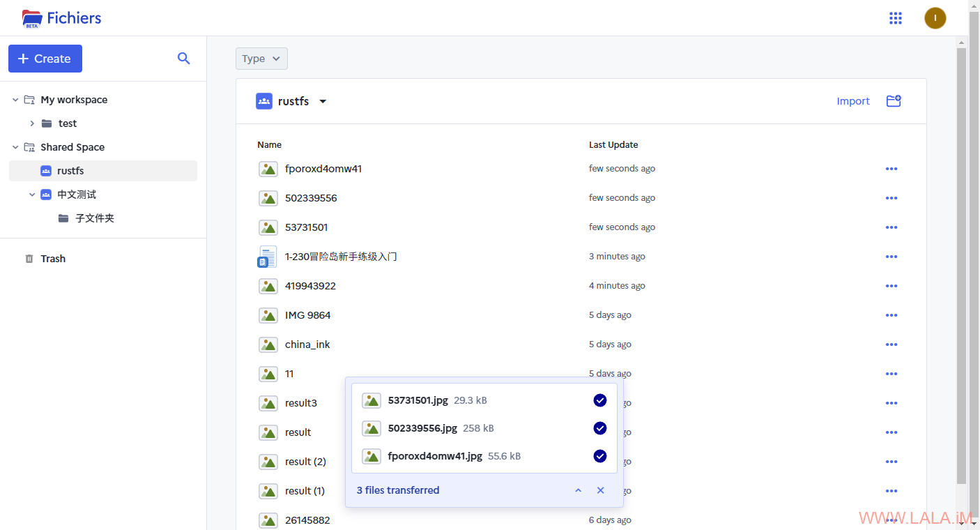Screen dimensions: 980x530
Task: Select the 子文件夹 folder in sidebar
Action: point(94,218)
